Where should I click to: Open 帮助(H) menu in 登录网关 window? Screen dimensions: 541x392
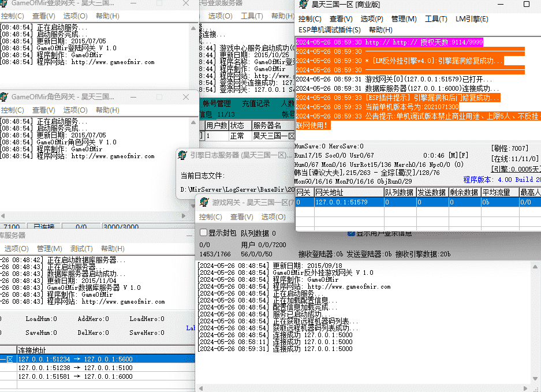click(x=107, y=16)
